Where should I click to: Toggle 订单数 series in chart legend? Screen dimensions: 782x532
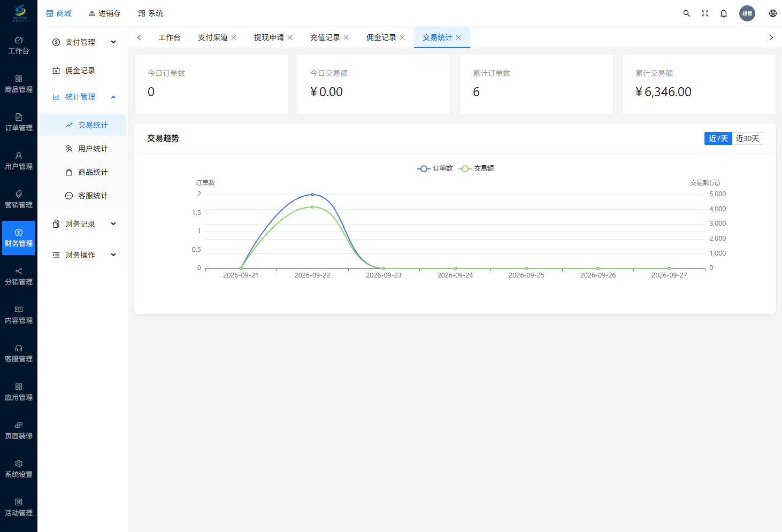click(x=435, y=168)
